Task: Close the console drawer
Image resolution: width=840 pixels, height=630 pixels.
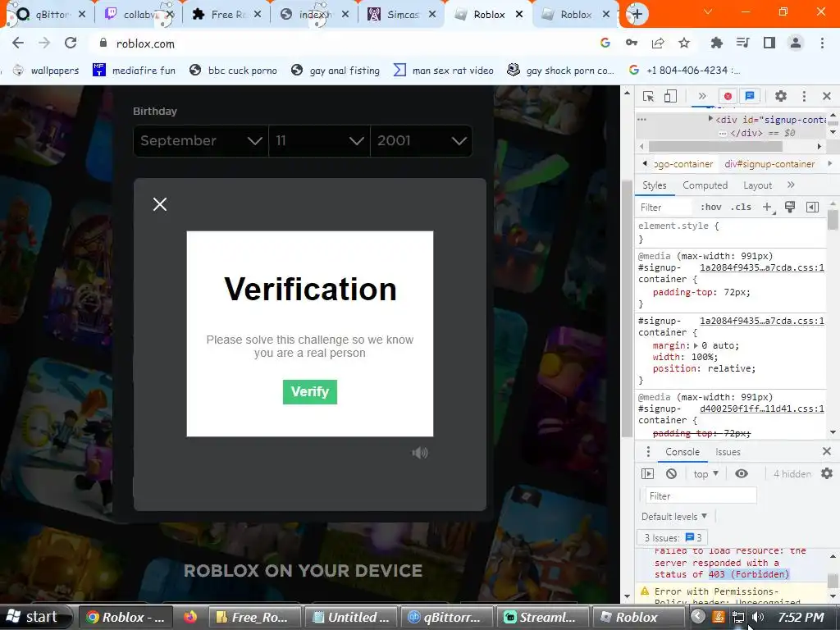Action: tap(827, 452)
